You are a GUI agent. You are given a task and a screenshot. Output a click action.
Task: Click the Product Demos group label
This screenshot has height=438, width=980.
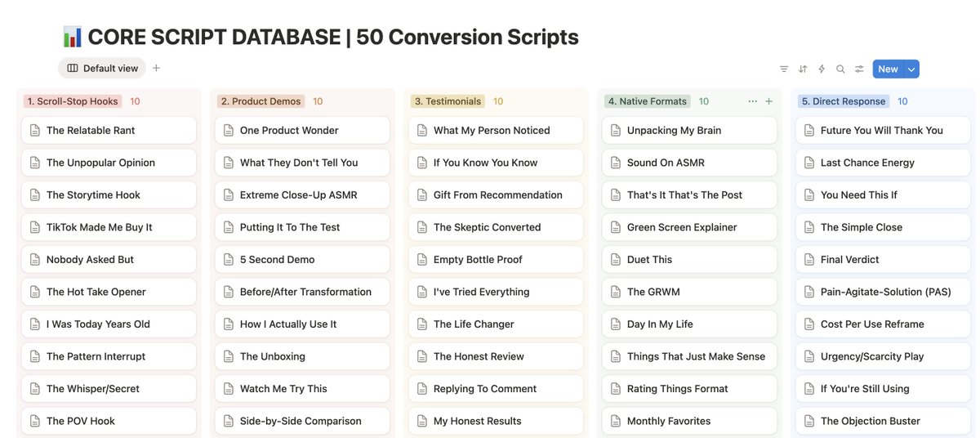(261, 101)
